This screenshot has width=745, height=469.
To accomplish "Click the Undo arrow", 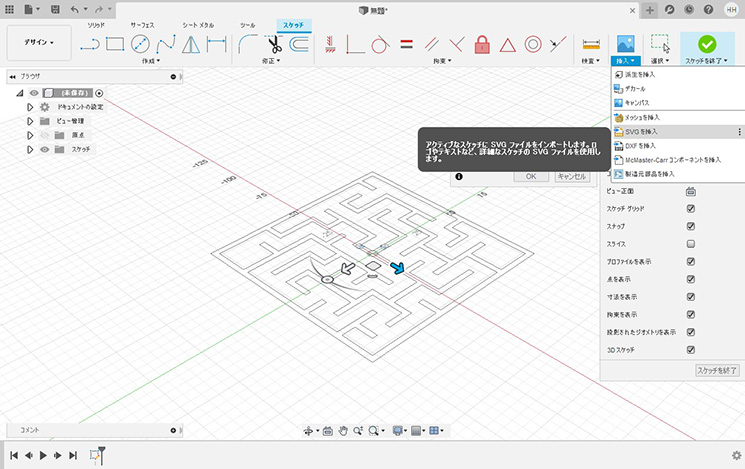I will (x=75, y=10).
